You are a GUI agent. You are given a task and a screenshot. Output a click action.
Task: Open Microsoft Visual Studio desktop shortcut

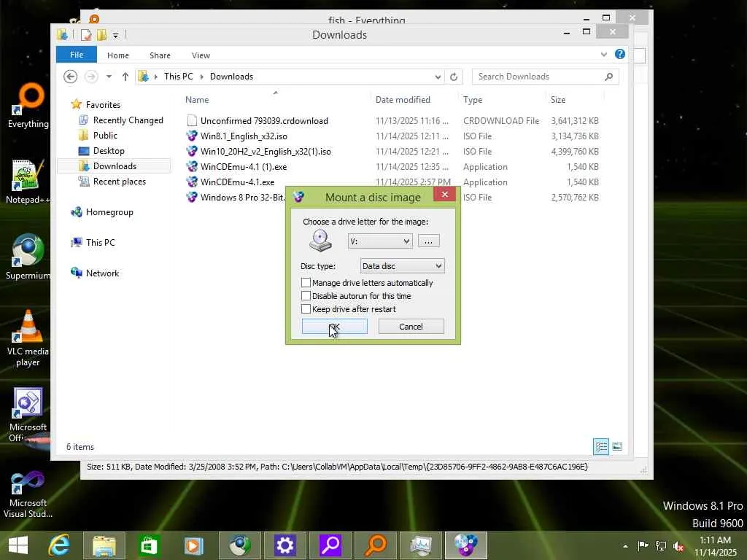28,494
